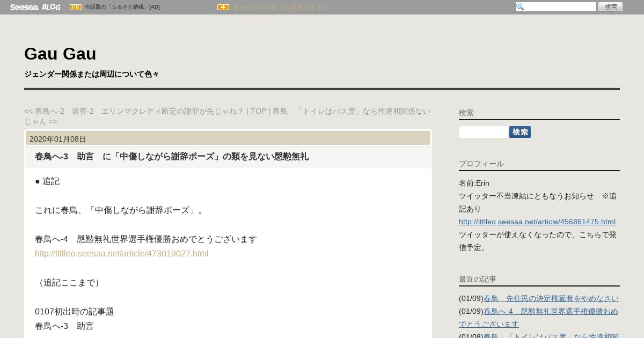Open the Seesaa BLOG logo link
Viewport: 644px width, 338px height.
35,7
